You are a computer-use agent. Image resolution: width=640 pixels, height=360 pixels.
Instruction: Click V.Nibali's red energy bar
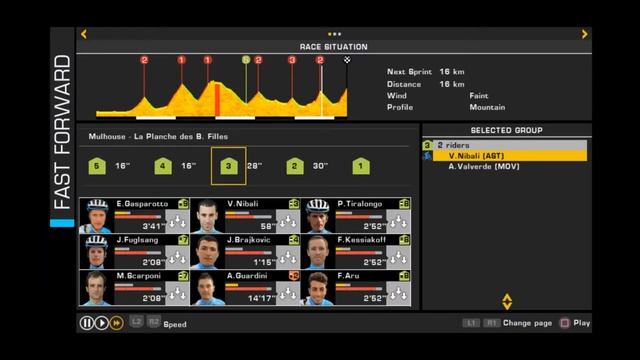coord(249,218)
